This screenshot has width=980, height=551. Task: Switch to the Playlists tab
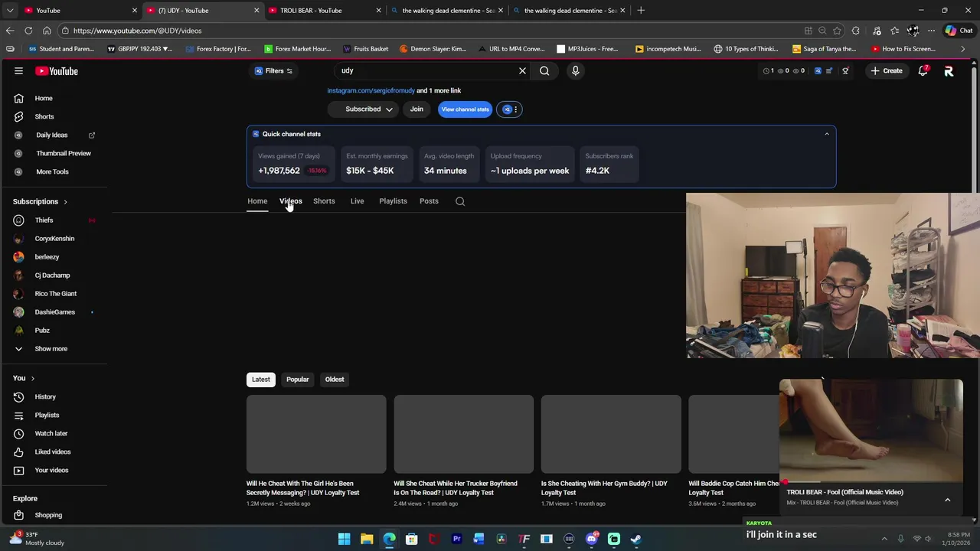point(393,201)
